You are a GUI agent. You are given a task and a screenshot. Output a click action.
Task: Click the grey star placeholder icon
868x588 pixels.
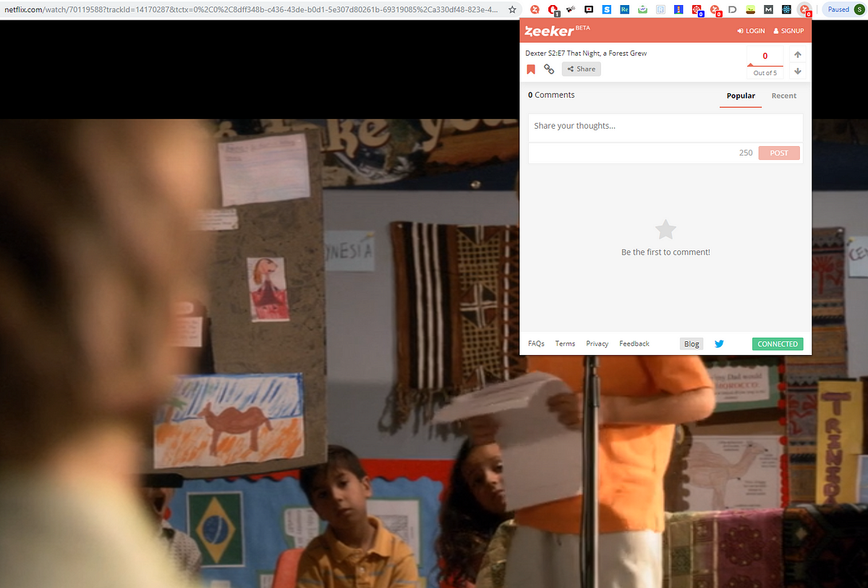tap(665, 230)
